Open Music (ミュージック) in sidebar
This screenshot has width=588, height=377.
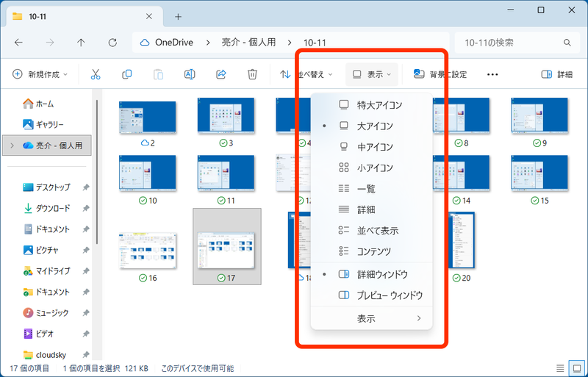coord(46,312)
